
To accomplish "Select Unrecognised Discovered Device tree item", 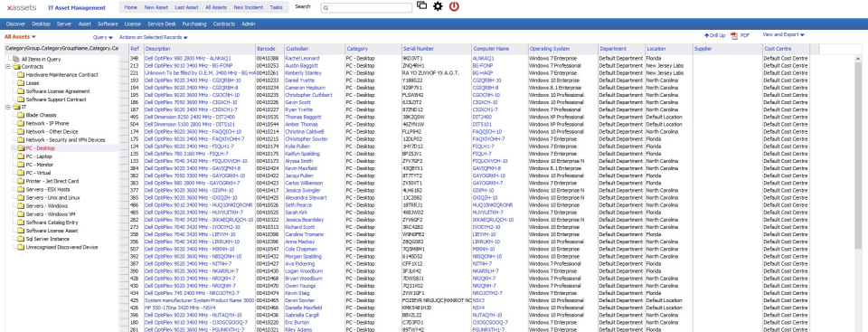I will click(x=61, y=247).
